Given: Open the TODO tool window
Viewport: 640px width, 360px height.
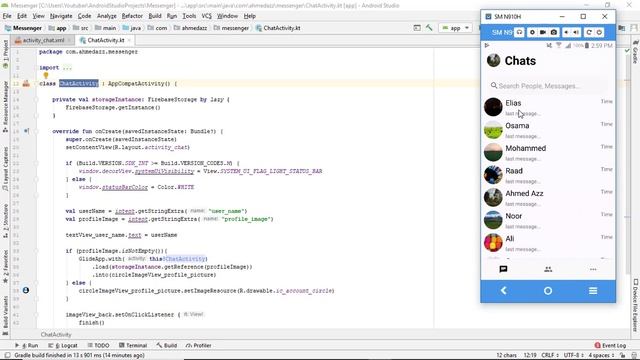Looking at the screenshot, I should pyautogui.click(x=98, y=345).
